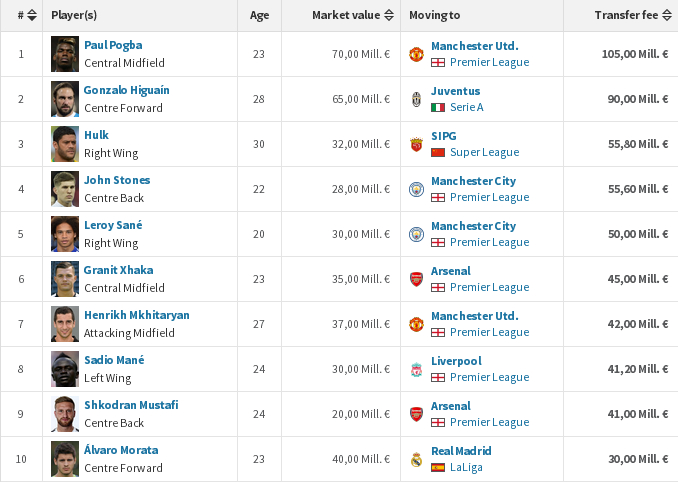Open the Premier League link for Liverpool
Image resolution: width=678 pixels, height=482 pixels.
489,377
